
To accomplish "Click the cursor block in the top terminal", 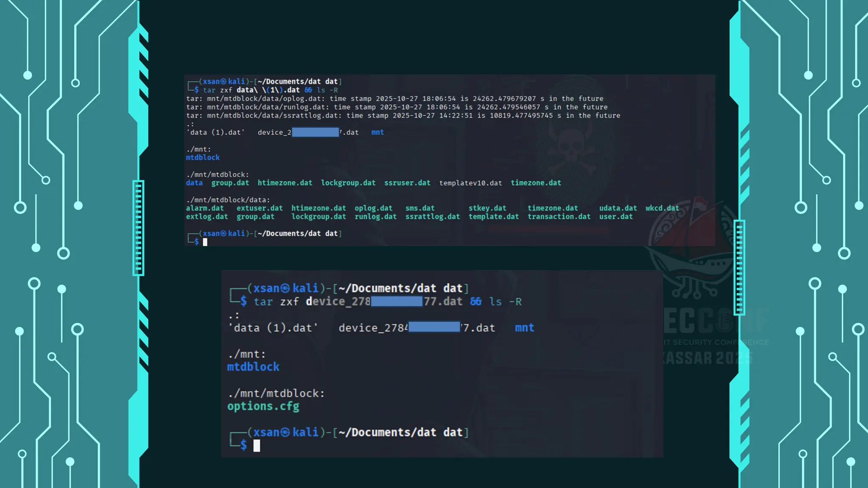I will pos(205,242).
